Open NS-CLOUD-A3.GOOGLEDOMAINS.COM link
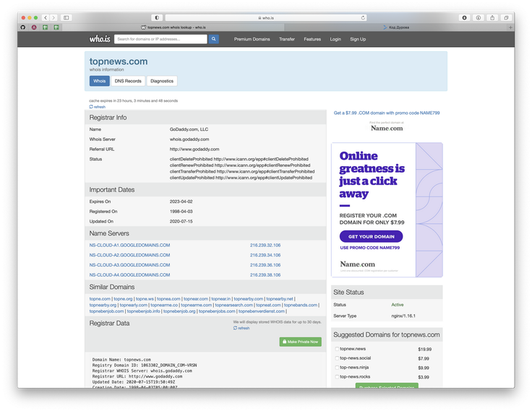This screenshot has height=411, width=532. coord(129,265)
